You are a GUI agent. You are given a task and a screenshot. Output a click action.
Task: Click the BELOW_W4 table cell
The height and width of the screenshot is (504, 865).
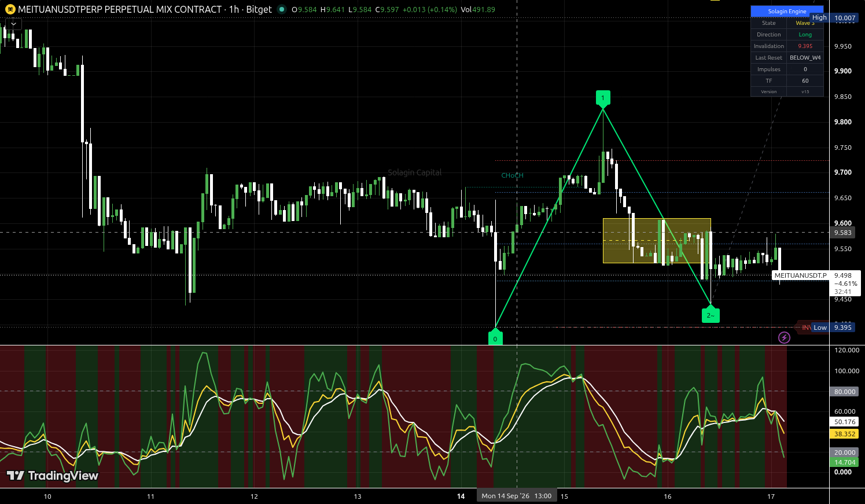point(805,58)
